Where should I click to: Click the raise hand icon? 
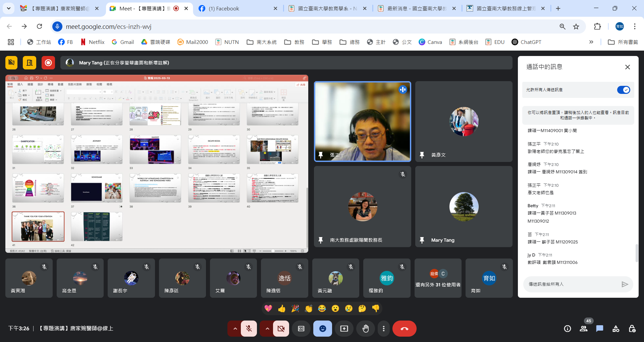pos(365,329)
